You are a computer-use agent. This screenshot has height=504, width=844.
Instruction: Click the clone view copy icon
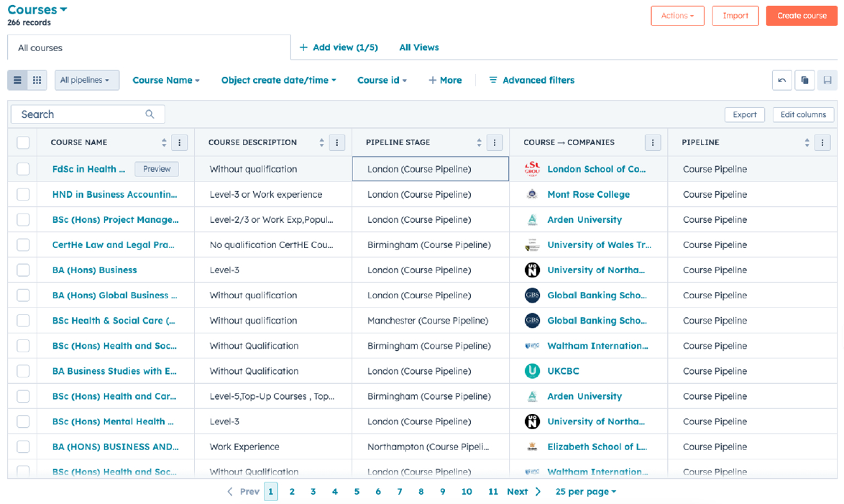[x=804, y=81]
